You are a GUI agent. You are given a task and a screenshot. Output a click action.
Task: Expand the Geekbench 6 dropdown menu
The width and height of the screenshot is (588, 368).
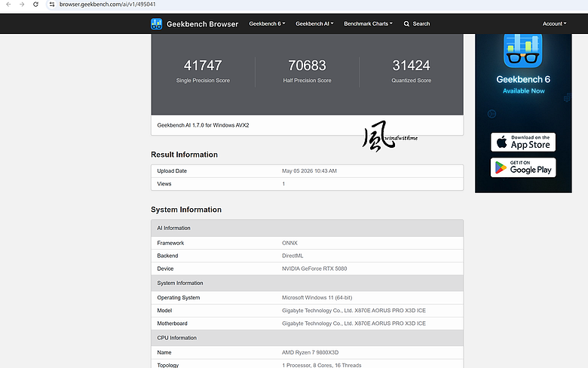point(267,23)
